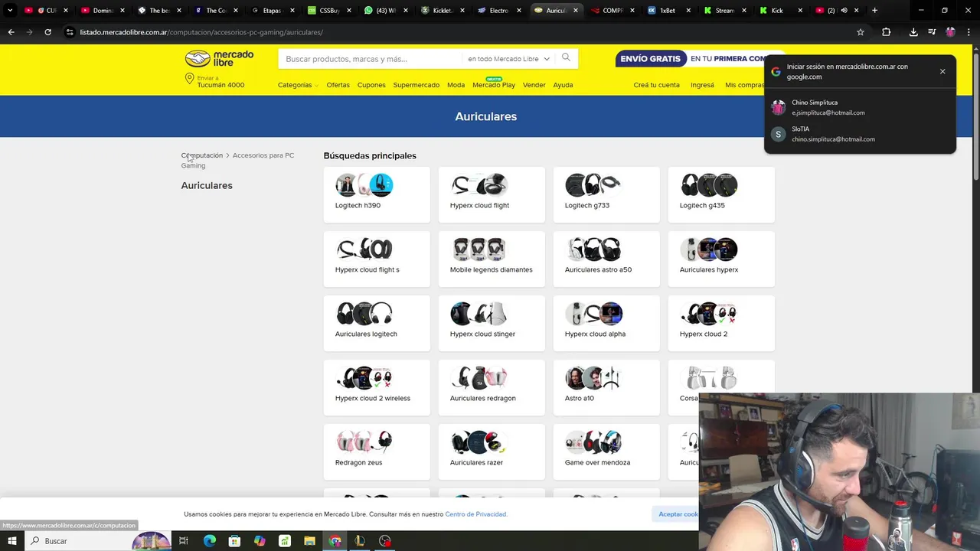The image size is (980, 551).
Task: Close the Google sign-in popup
Action: [942, 71]
